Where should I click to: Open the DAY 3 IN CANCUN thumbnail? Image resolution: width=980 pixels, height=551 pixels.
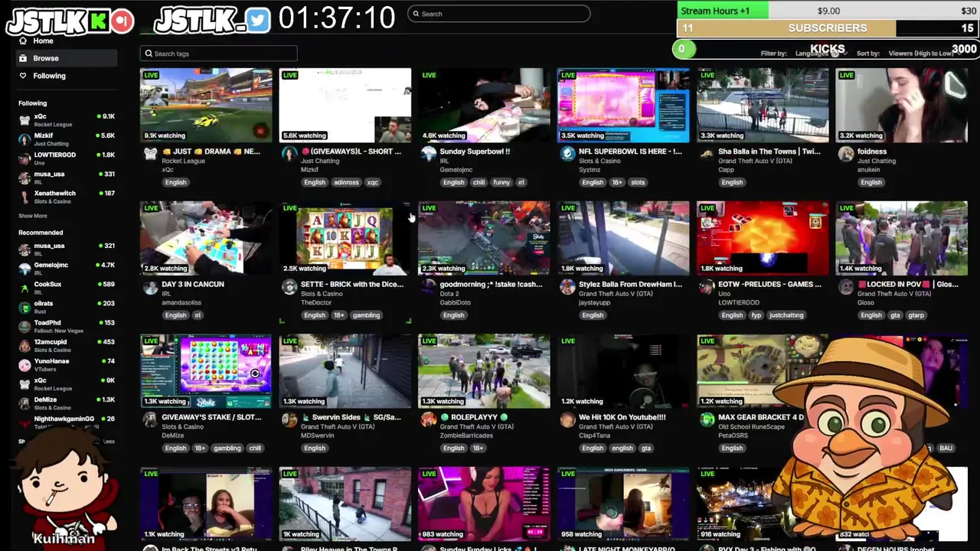pos(206,238)
